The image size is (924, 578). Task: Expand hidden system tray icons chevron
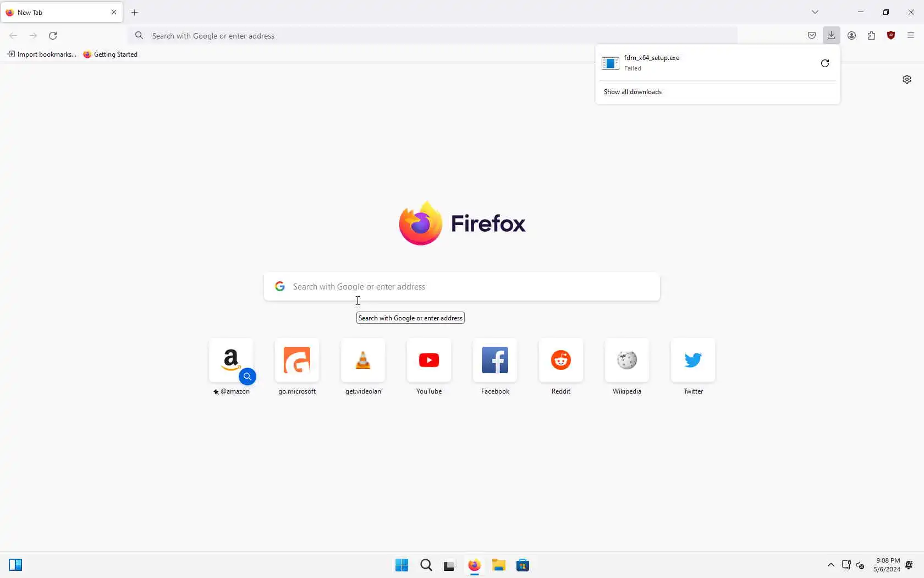coord(831,565)
